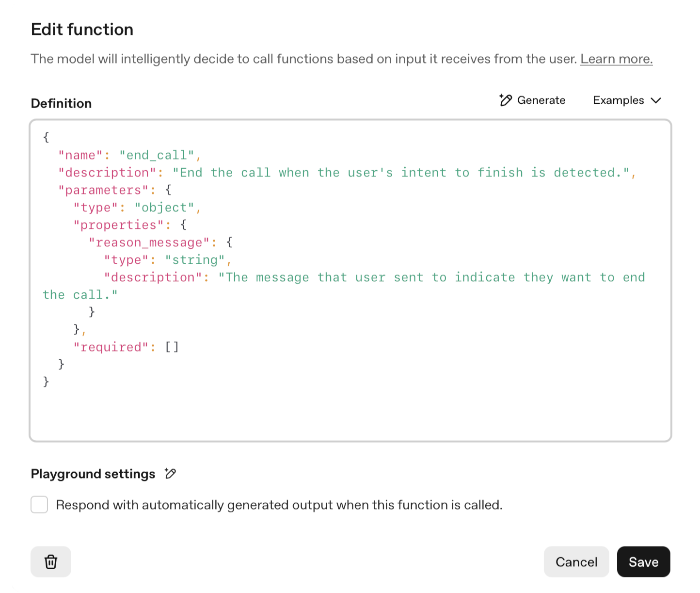Place cursor on the "end_call" name value

coord(157,155)
